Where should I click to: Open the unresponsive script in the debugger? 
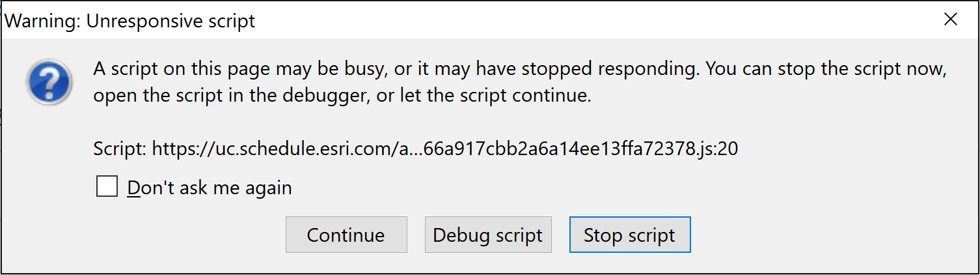point(487,235)
